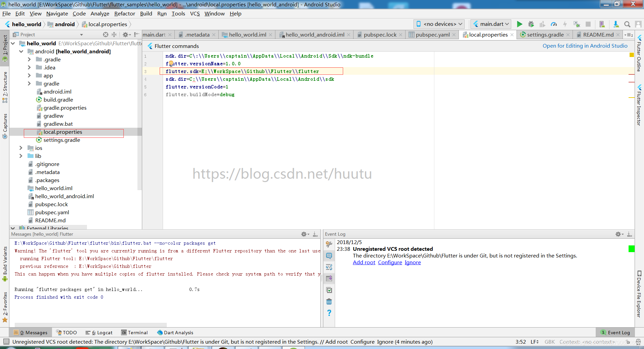The height and width of the screenshot is (349, 644).
Task: Open the Analyze menu
Action: pyautogui.click(x=100, y=13)
